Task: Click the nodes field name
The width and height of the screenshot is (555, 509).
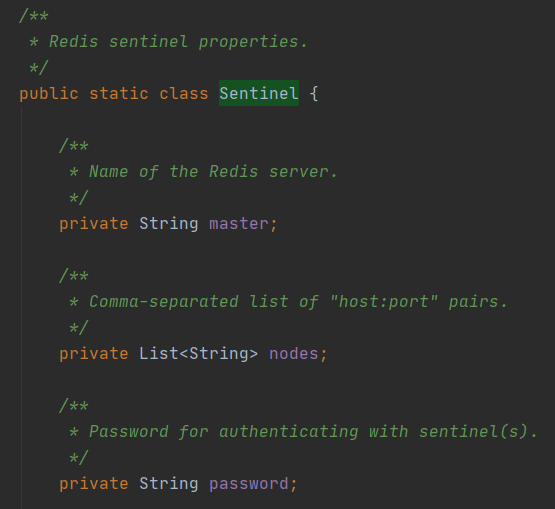Action: tap(294, 354)
